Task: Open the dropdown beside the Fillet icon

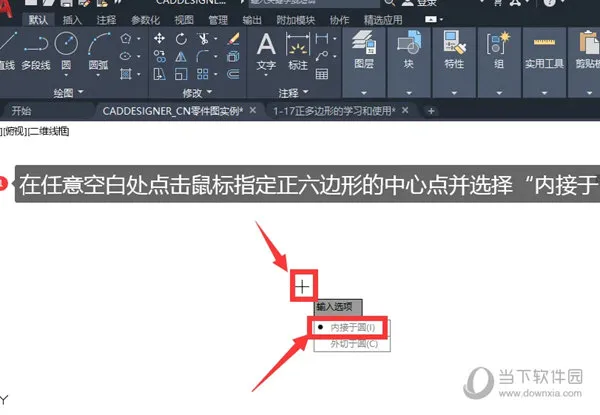Action: (216, 57)
